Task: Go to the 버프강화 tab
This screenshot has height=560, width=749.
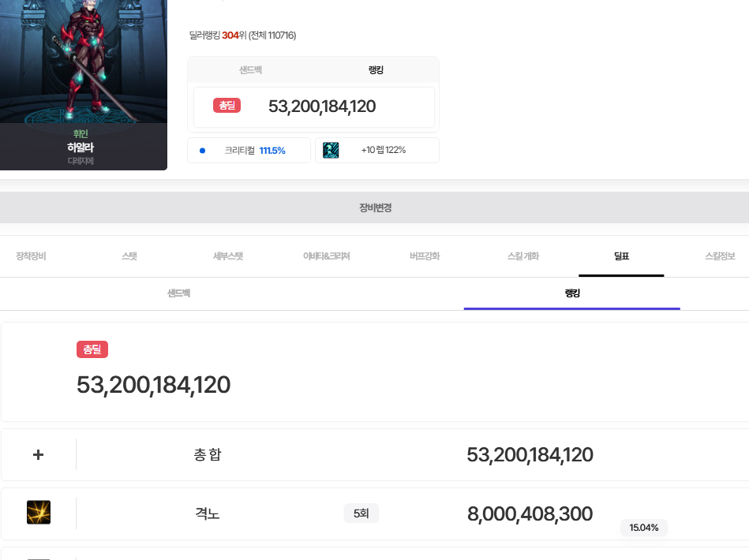Action: click(x=425, y=256)
